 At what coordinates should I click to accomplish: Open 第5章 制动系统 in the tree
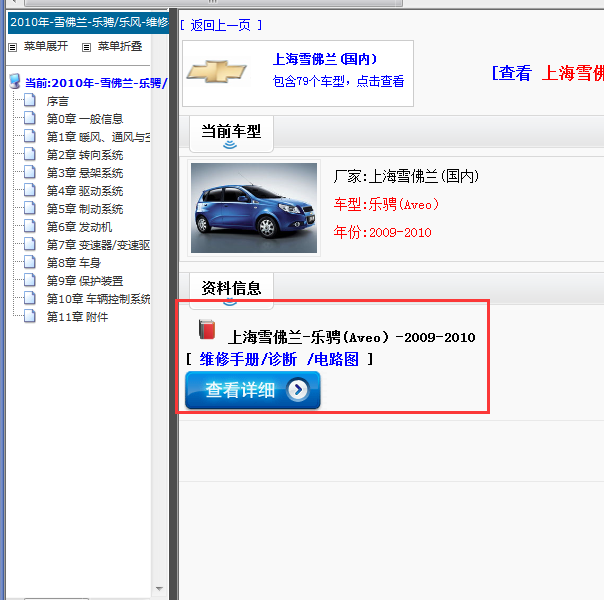point(85,209)
